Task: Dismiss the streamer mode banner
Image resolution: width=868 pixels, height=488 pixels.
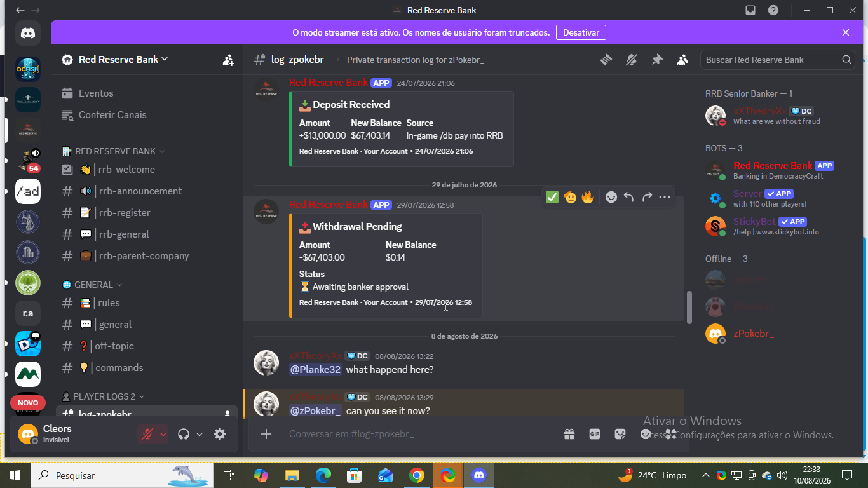Action: pos(846,32)
